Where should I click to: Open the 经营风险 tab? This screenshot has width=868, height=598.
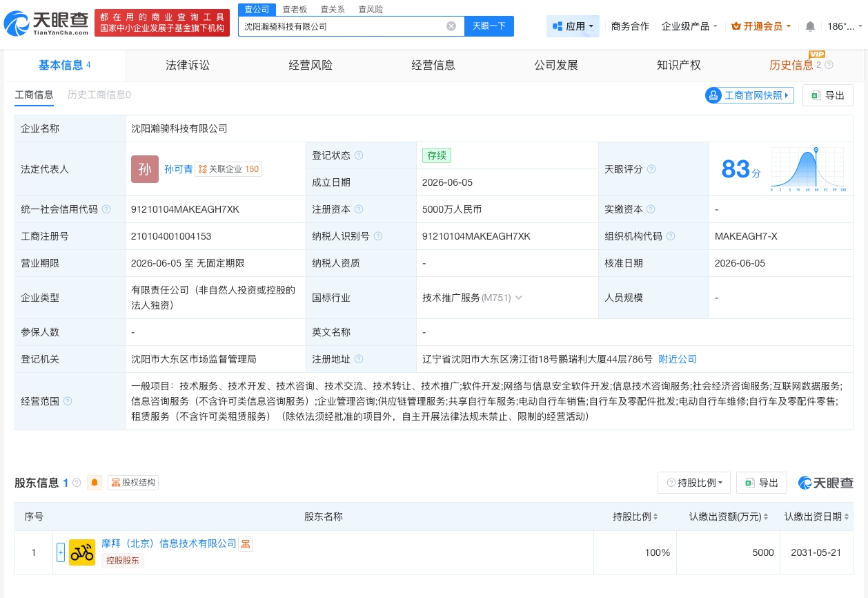310,65
